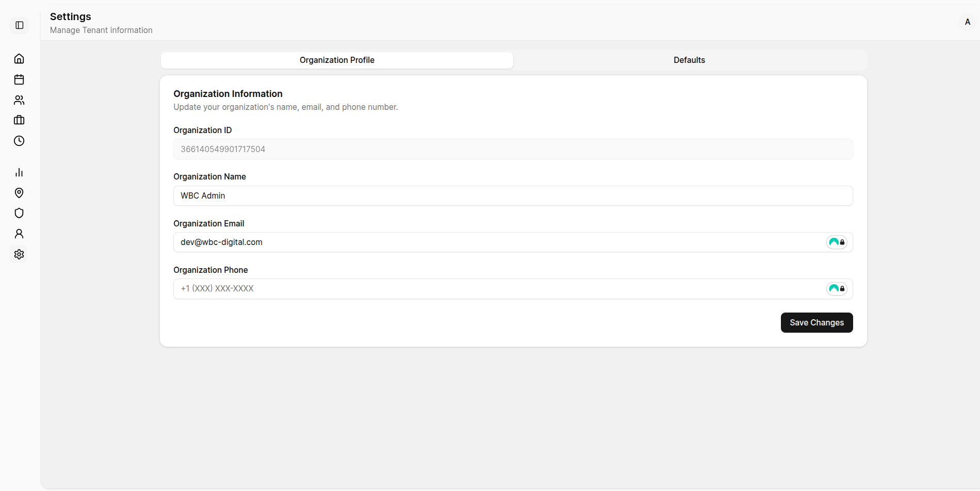Switch to the Defaults tab

pos(689,60)
